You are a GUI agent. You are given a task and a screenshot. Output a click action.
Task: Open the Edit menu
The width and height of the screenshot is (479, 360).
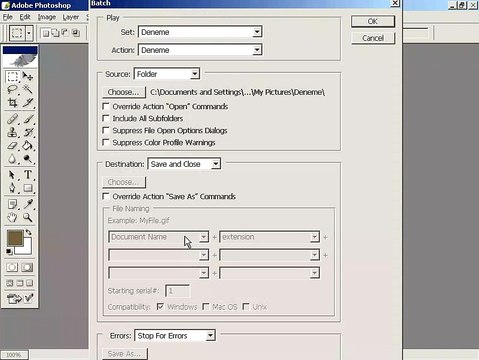(x=25, y=17)
